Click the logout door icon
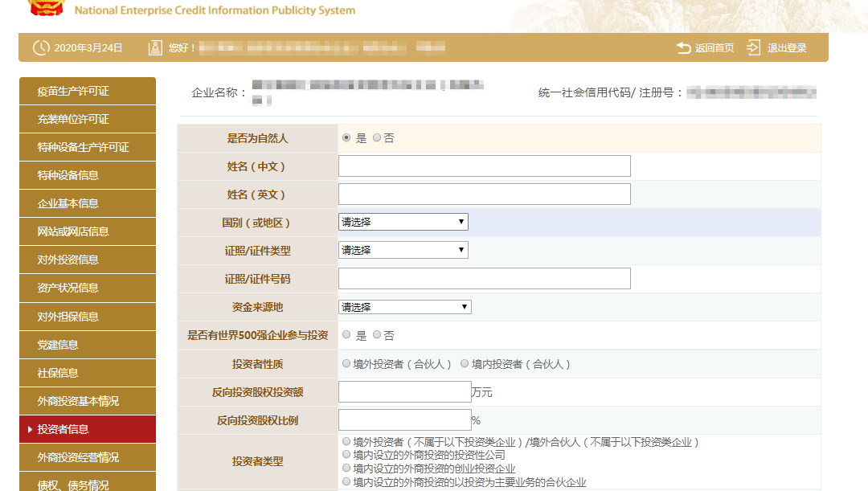Screen dimensions: 868x491 pyautogui.click(x=753, y=48)
